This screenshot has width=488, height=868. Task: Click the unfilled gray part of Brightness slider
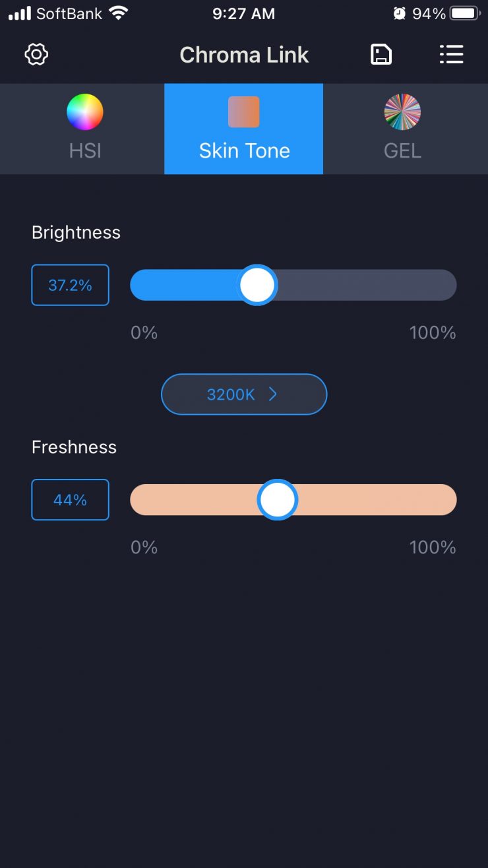pyautogui.click(x=363, y=285)
